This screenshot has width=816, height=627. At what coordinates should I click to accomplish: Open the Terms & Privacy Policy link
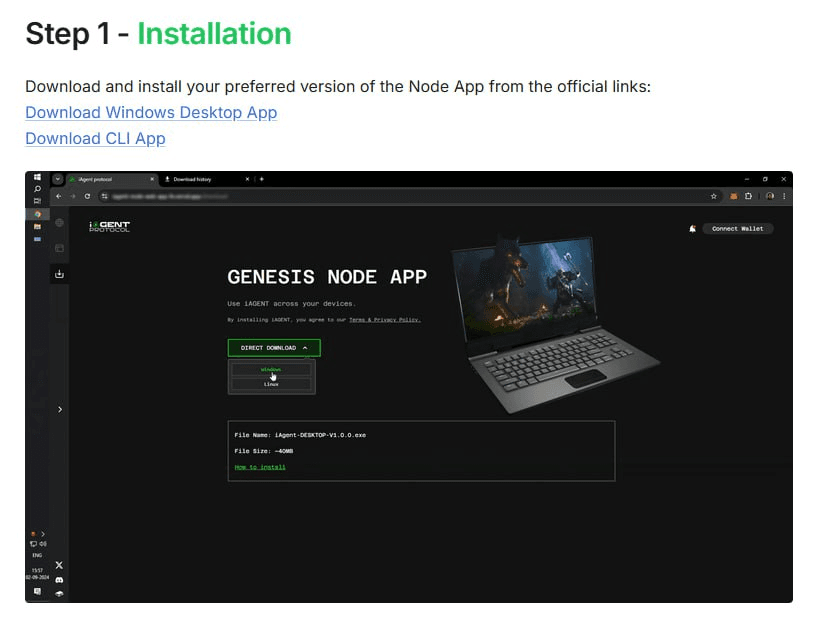385,320
